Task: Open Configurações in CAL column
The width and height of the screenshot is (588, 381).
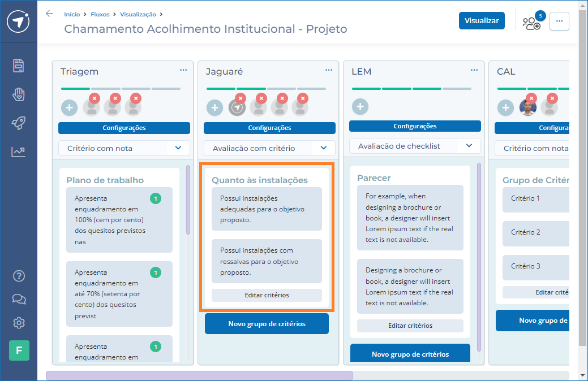Action: [532, 128]
